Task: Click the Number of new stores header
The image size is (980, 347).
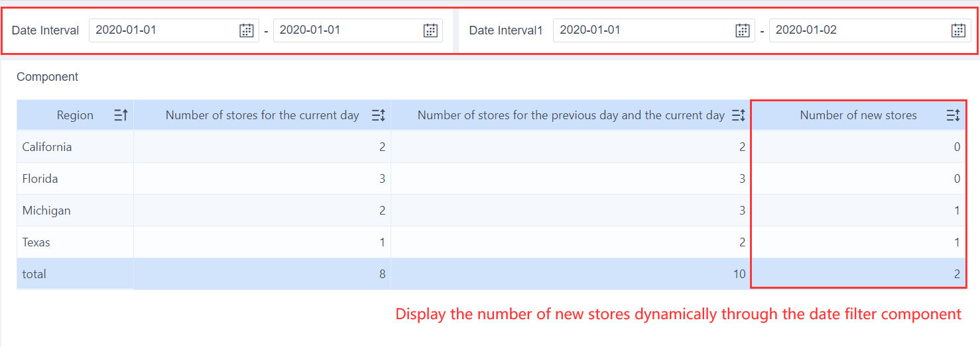Action: tap(858, 115)
